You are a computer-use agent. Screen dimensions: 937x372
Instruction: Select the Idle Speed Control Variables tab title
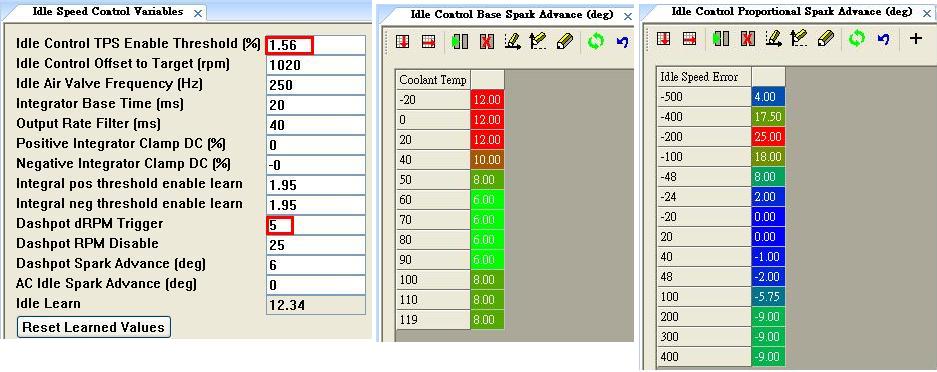click(108, 12)
